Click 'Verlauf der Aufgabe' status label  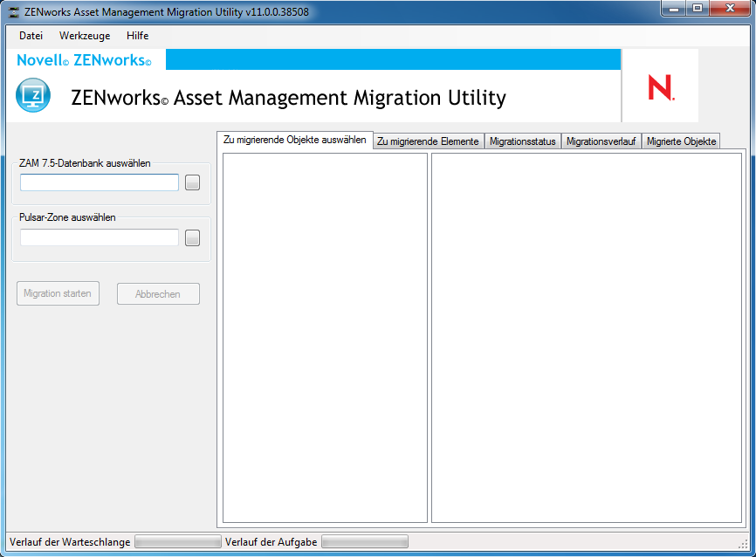271,542
